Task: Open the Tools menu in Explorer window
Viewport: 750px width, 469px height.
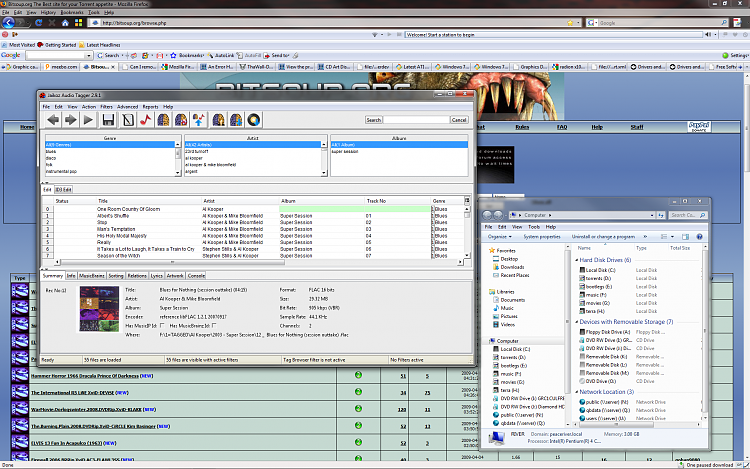Action: tap(534, 227)
